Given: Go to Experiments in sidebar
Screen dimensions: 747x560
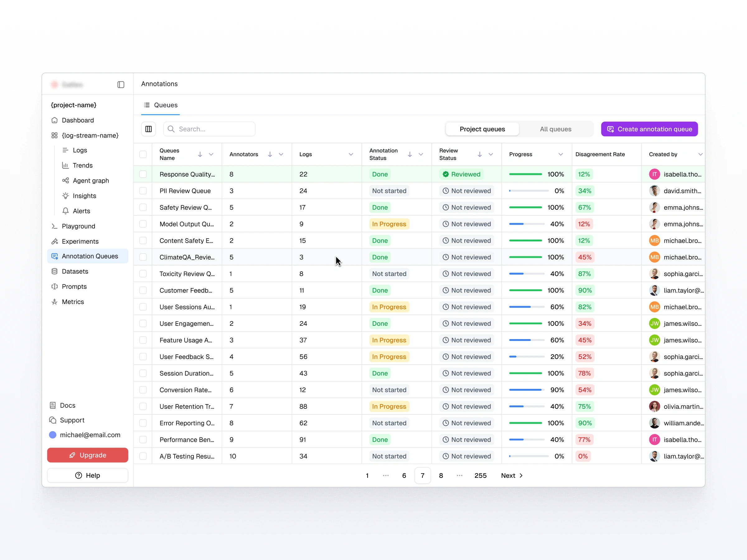Looking at the screenshot, I should (80, 241).
